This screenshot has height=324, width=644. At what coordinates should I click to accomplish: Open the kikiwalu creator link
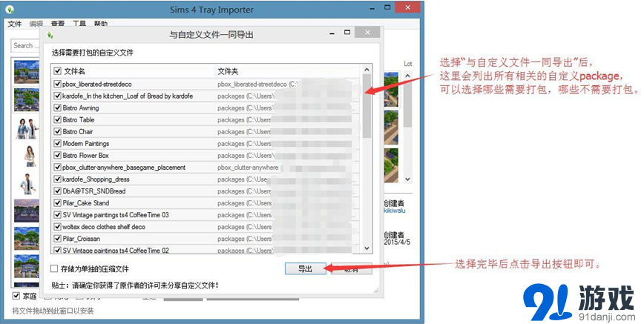click(394, 211)
